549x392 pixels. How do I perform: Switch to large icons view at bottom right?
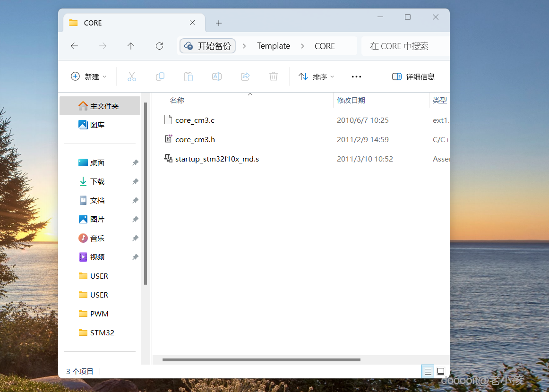coord(441,372)
